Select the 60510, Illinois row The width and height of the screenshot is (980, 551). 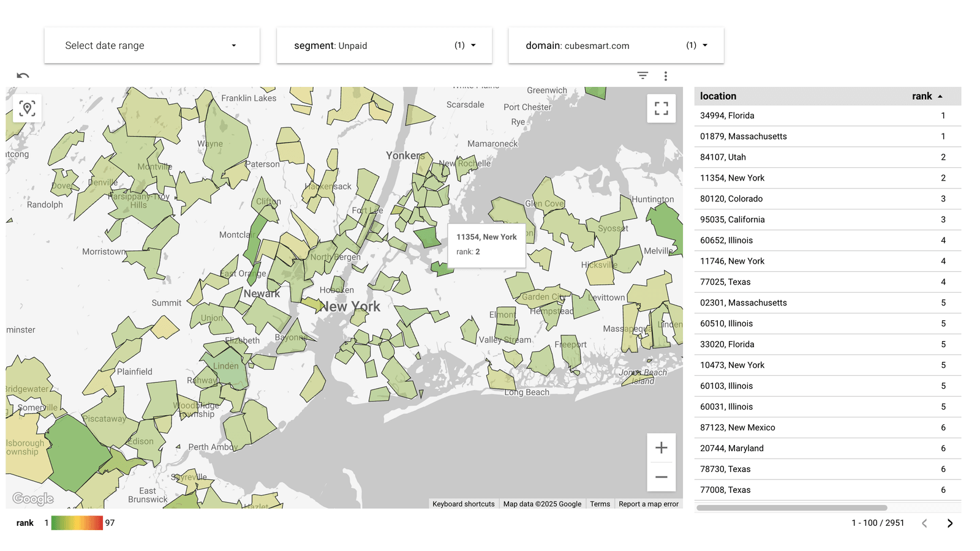coord(827,324)
